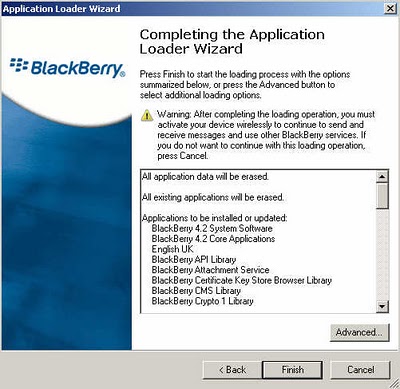This screenshot has height=389, width=400.
Task: Select "BlackBerry API Library" entry
Action: [194, 259]
